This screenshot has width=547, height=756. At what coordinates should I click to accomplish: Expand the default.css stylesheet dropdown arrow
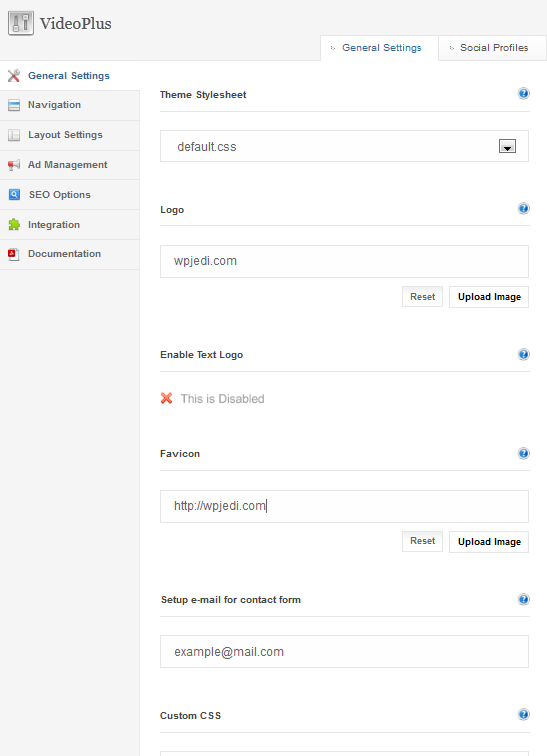pyautogui.click(x=507, y=146)
